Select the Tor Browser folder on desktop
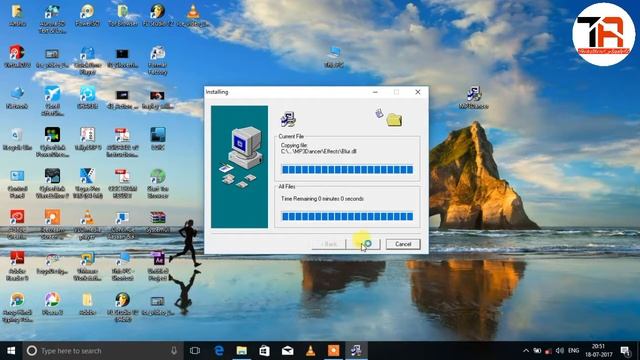The height and width of the screenshot is (360, 640). (x=122, y=16)
